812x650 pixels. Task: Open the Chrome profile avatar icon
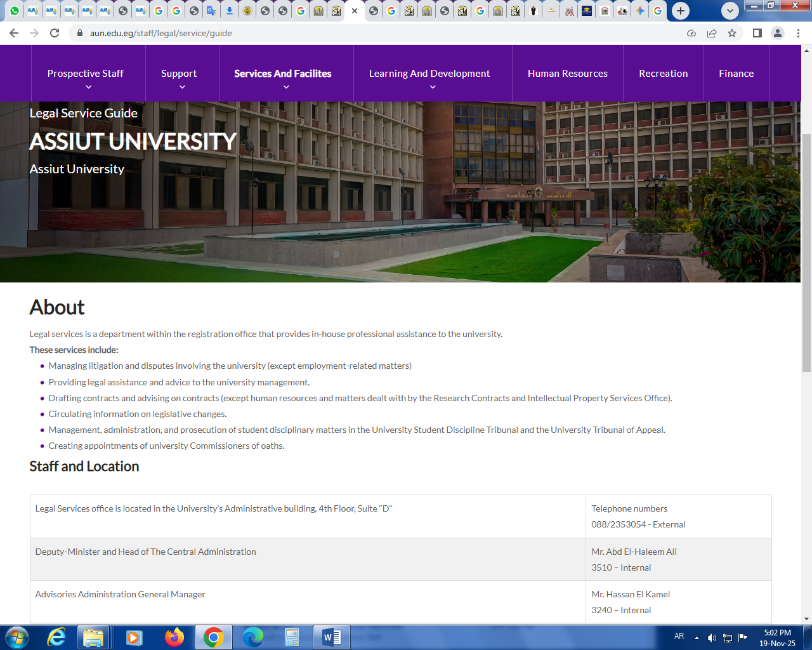click(x=777, y=33)
